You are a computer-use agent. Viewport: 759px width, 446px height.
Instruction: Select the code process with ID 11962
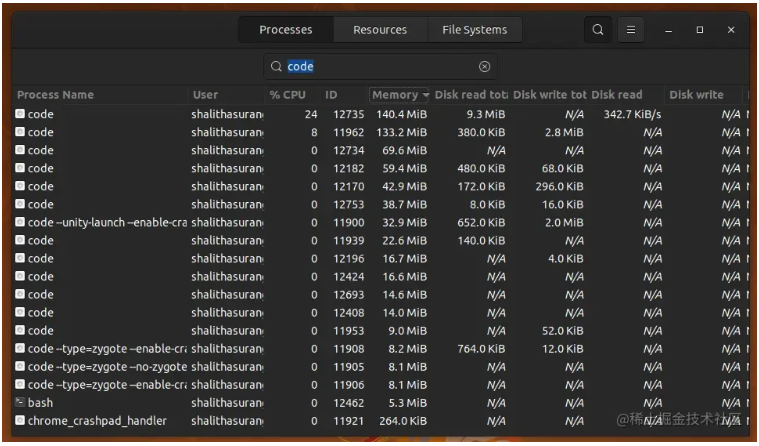380,132
